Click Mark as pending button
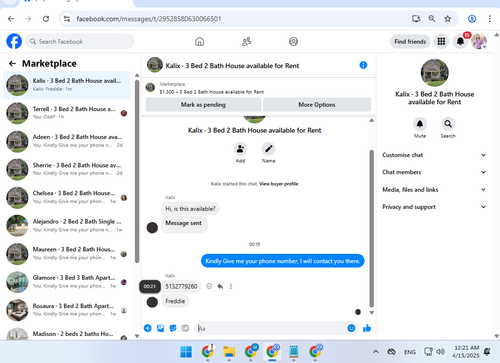 [x=203, y=105]
